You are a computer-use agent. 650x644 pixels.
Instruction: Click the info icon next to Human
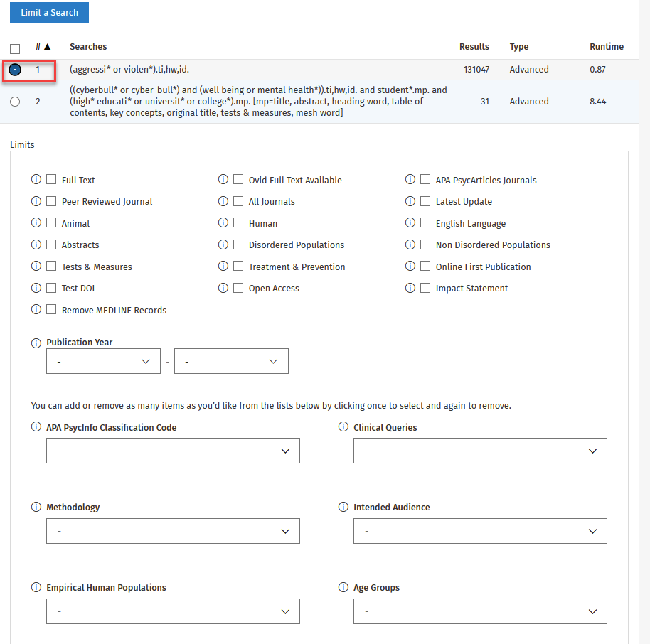(x=223, y=223)
